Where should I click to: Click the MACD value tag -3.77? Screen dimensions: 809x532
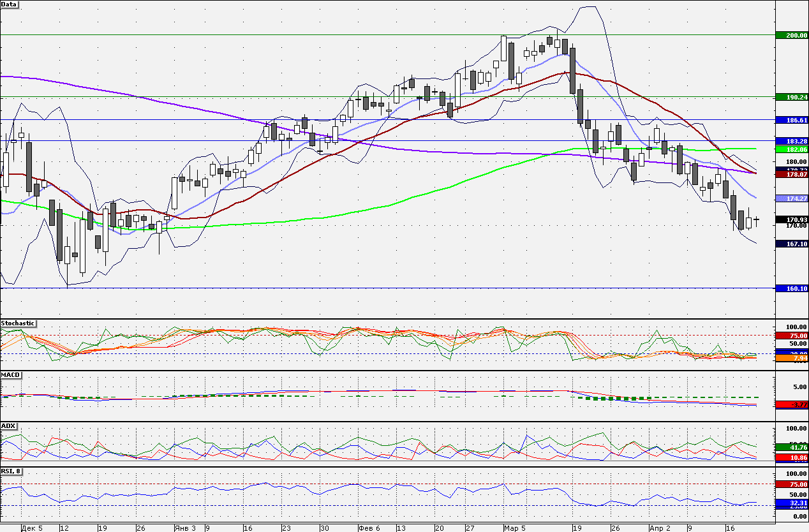click(x=792, y=404)
